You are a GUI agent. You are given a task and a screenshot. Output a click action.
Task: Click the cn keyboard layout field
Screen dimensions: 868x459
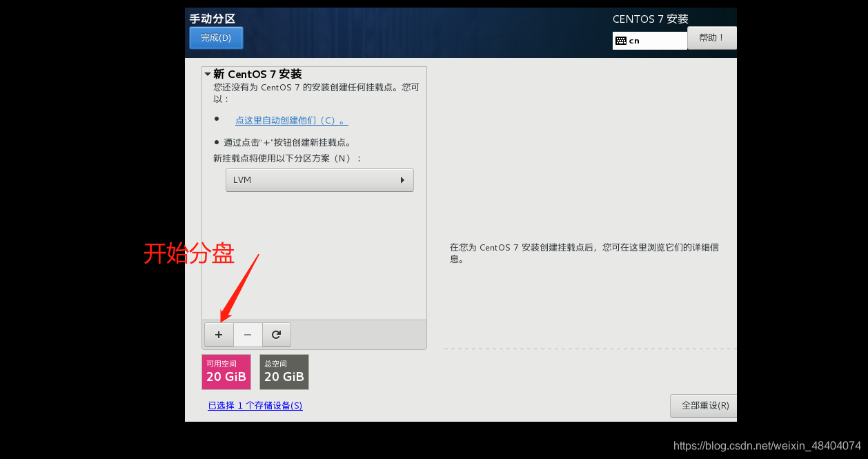click(x=650, y=41)
